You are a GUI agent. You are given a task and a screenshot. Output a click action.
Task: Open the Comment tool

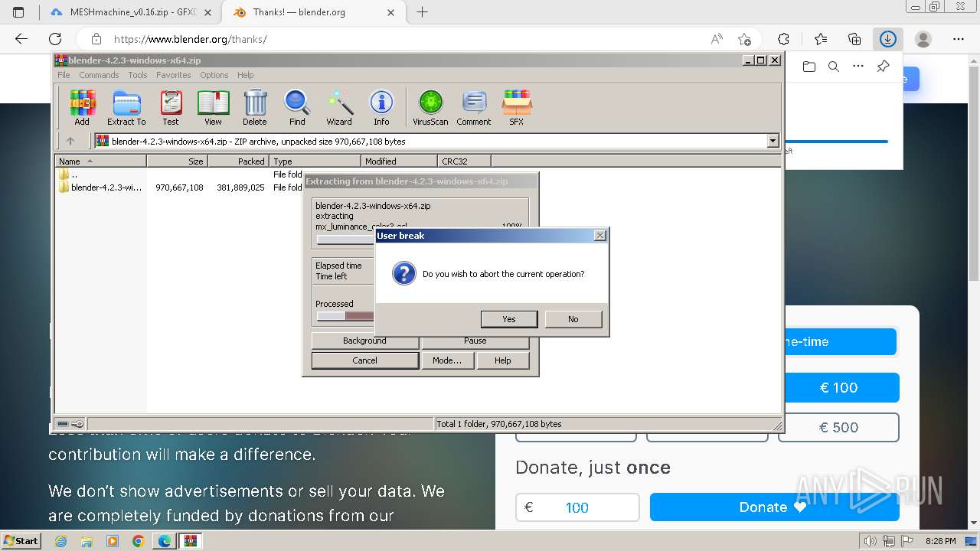474,107
